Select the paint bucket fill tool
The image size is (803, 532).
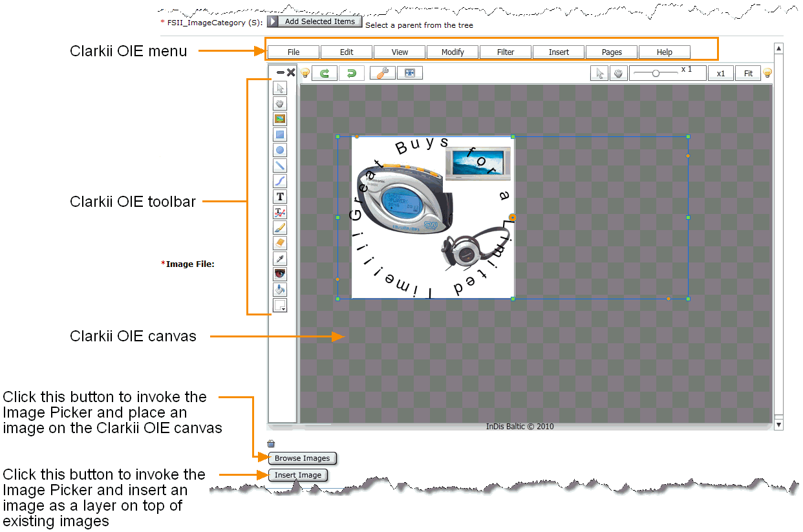tap(280, 290)
